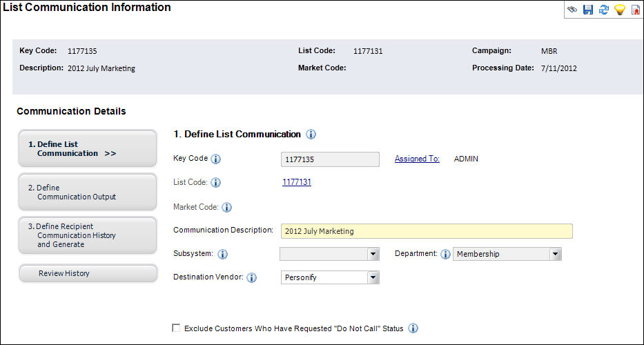Screen dimensions: 644x345
Task: Save using the floppy disk icon
Action: pyautogui.click(x=588, y=10)
